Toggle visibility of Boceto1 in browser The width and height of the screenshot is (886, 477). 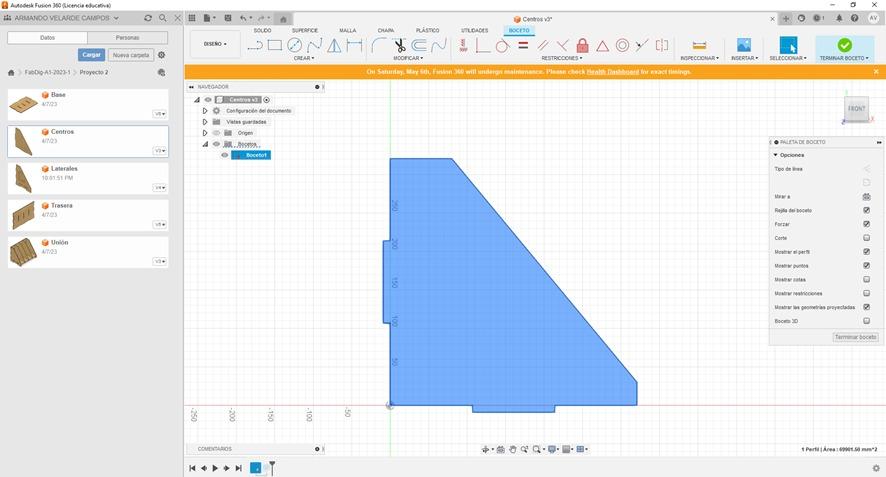(x=225, y=155)
